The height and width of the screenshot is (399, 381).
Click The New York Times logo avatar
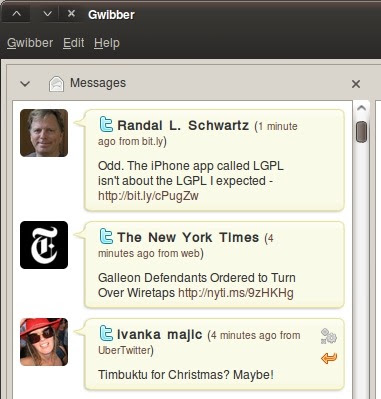[44, 245]
